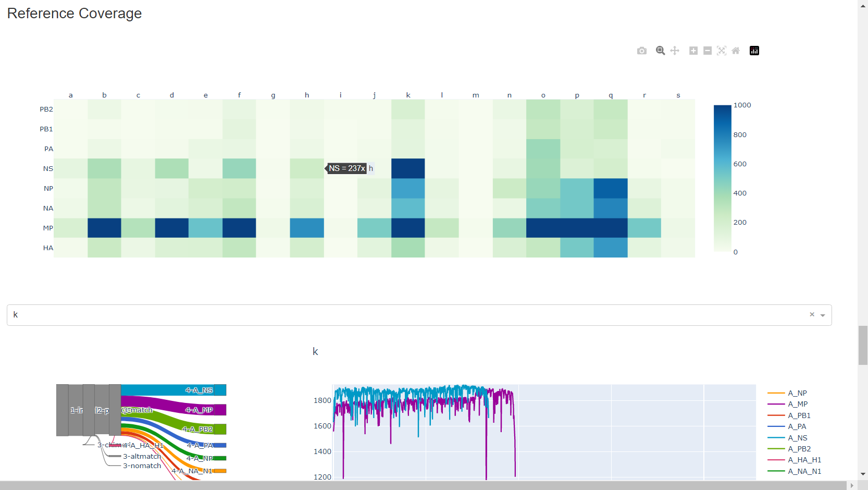Click the Plotly logo icon
This screenshot has width=868, height=490.
(754, 51)
